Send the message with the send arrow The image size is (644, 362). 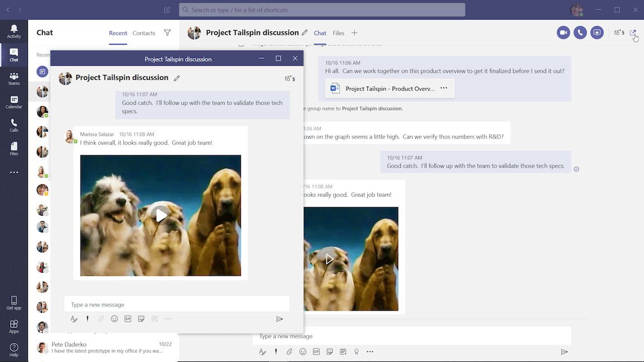tap(565, 352)
